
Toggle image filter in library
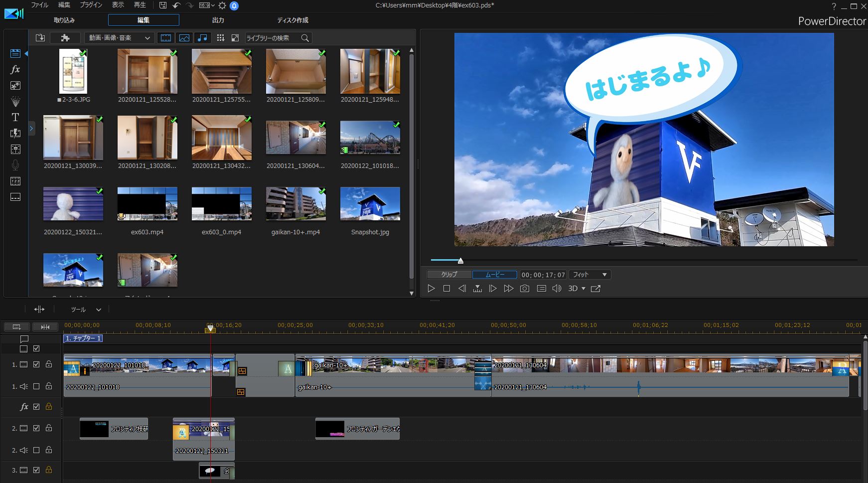click(x=184, y=38)
